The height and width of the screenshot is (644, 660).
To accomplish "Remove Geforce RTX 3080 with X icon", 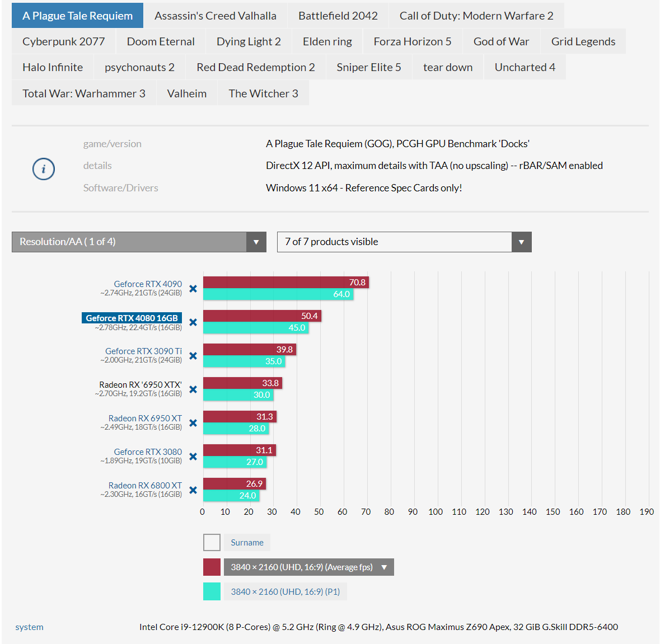I will [x=193, y=457].
